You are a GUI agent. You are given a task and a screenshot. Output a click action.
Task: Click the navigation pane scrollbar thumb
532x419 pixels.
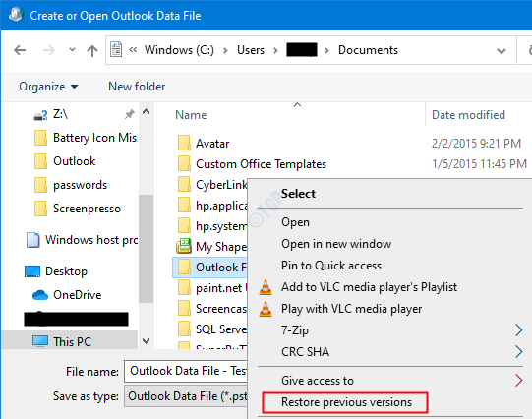[x=146, y=249]
